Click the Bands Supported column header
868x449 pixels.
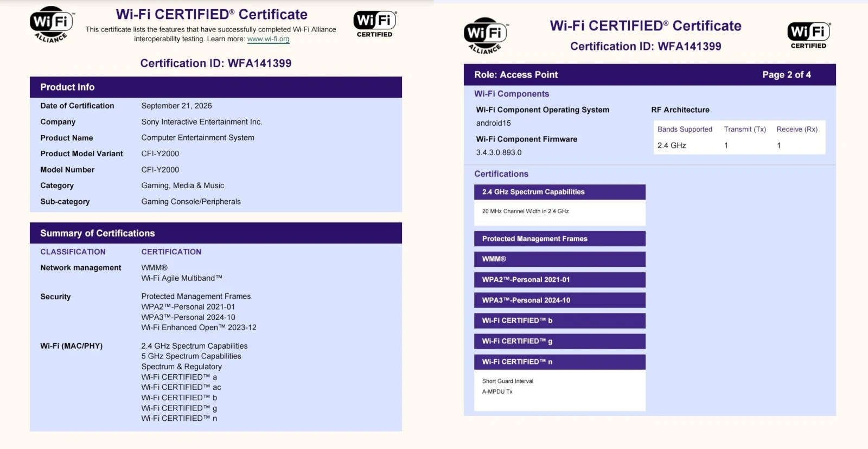tap(685, 129)
